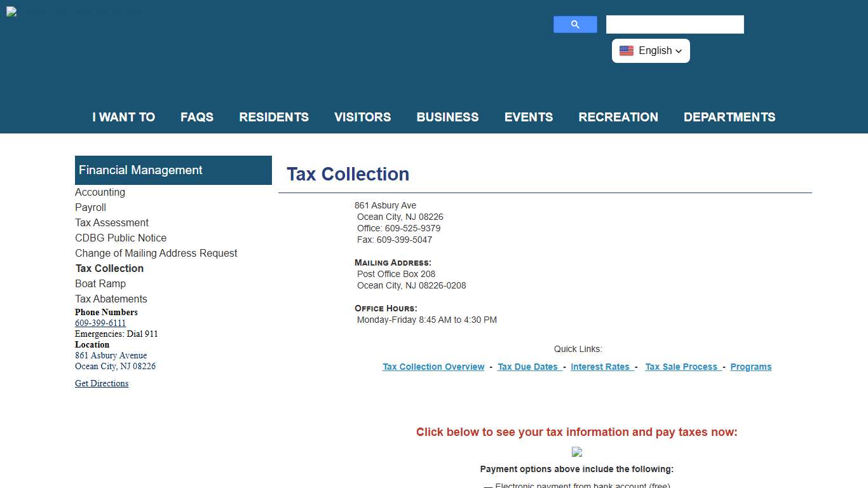Viewport: 868px width, 488px height.
Task: Open the RESIDENTS navigation menu
Action: click(x=274, y=117)
